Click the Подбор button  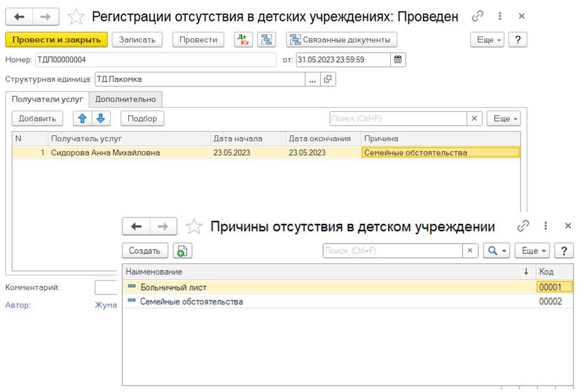144,118
